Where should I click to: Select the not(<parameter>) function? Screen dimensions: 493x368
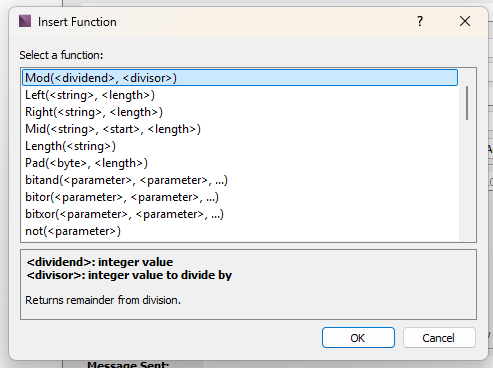coord(240,231)
